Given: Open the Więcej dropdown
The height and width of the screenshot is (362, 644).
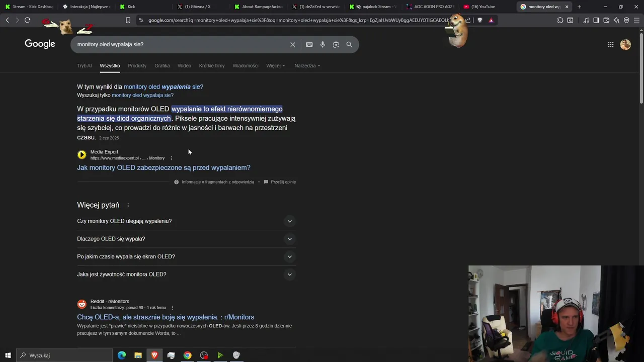Looking at the screenshot, I should [276, 66].
